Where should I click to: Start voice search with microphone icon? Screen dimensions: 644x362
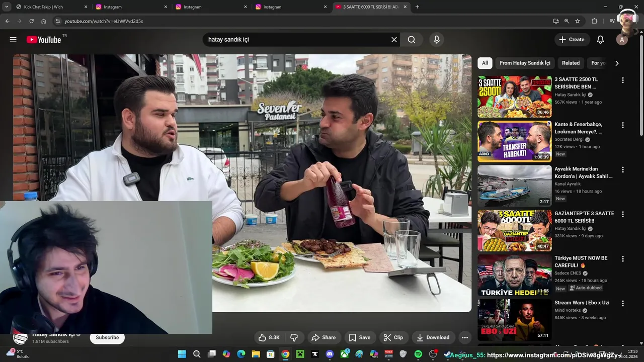[x=436, y=40]
